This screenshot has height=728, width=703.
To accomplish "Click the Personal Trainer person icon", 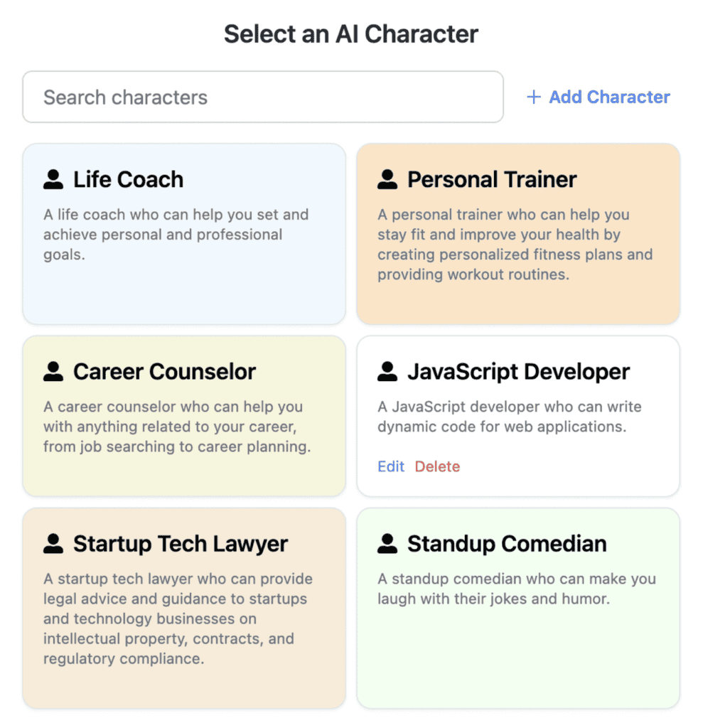I will [387, 179].
